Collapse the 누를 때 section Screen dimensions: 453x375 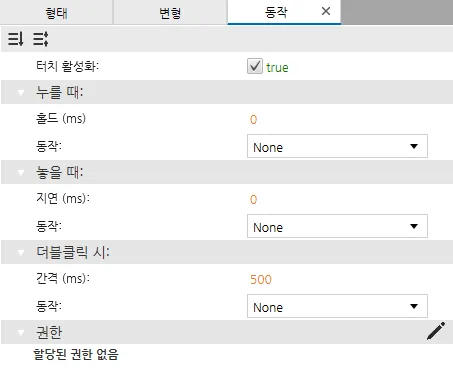[21, 92]
